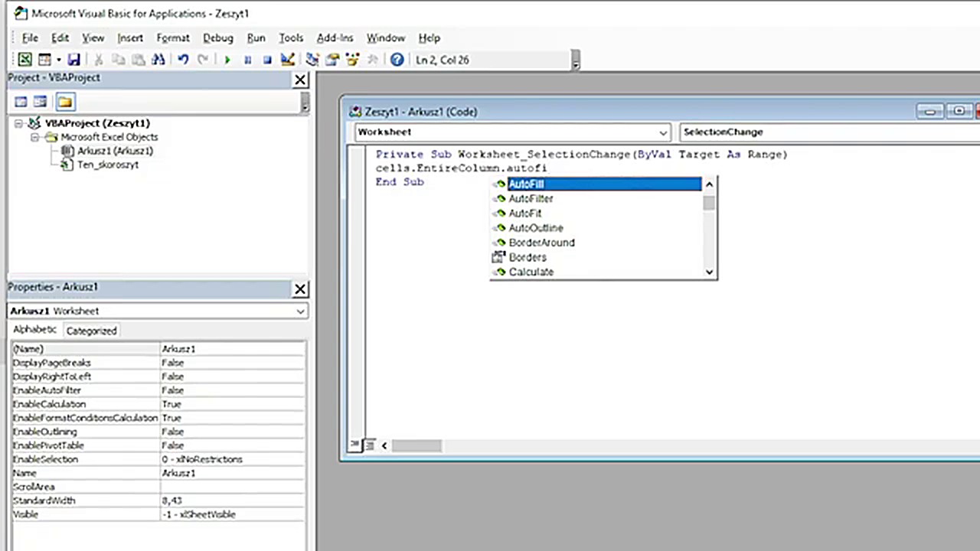This screenshot has height=551, width=980.
Task: Save the project with the floppy disk icon
Action: tap(73, 60)
